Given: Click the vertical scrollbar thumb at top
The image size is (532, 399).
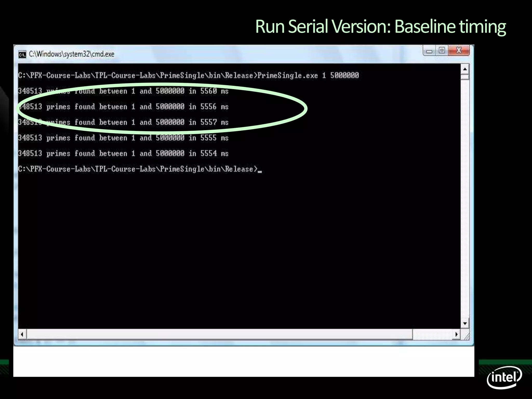Looking at the screenshot, I should click(465, 77).
